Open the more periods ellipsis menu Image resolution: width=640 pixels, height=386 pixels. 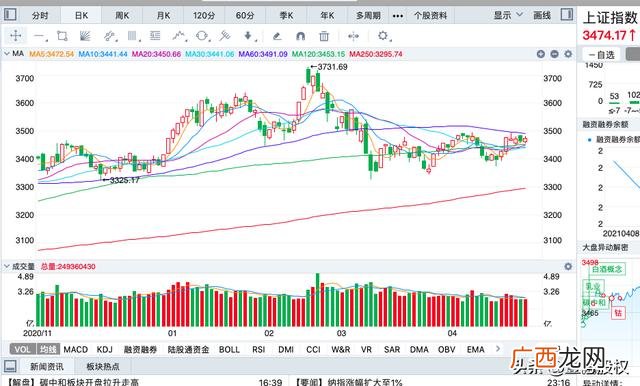[398, 16]
